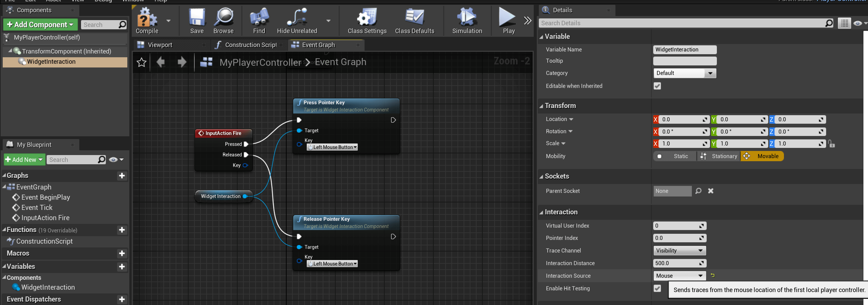The width and height of the screenshot is (868, 305).
Task: Focus the Components search field
Action: pyautogui.click(x=103, y=25)
